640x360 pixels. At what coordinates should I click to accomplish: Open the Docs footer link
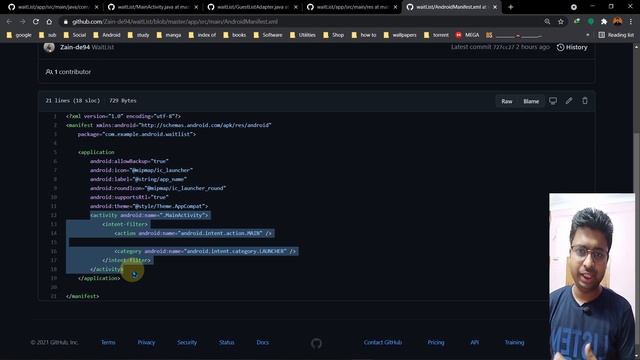pos(262,342)
